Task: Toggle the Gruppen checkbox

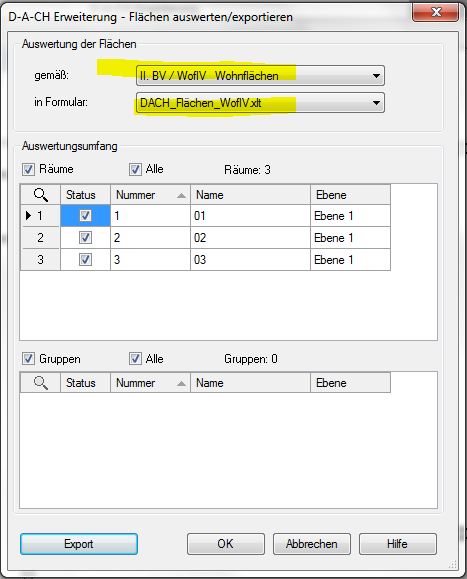Action: (28, 359)
